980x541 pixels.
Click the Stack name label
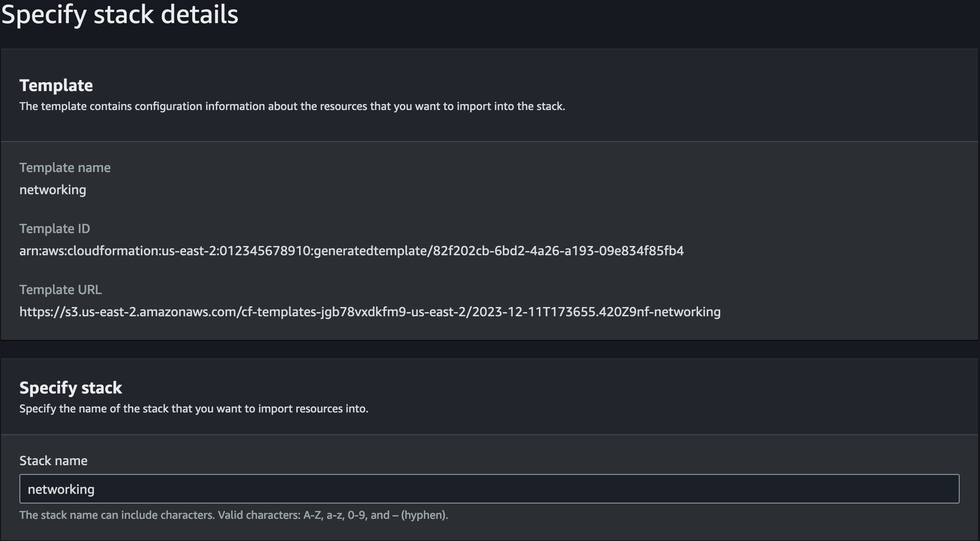pyautogui.click(x=53, y=460)
